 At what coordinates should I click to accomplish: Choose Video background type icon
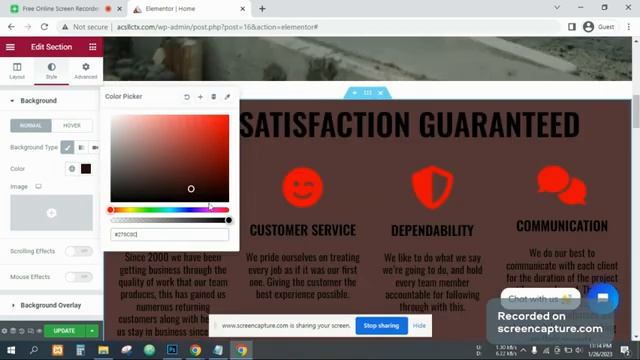click(95, 147)
